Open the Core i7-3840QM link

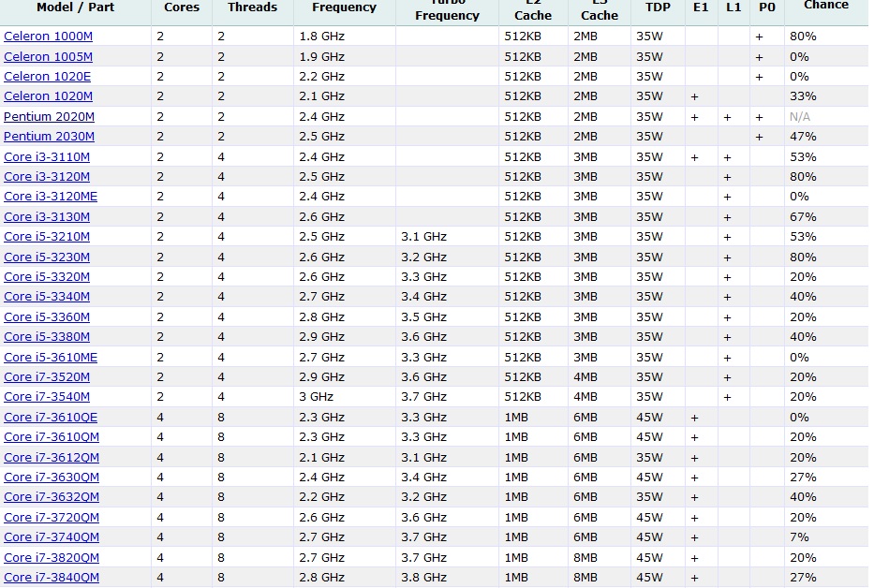pyautogui.click(x=52, y=578)
